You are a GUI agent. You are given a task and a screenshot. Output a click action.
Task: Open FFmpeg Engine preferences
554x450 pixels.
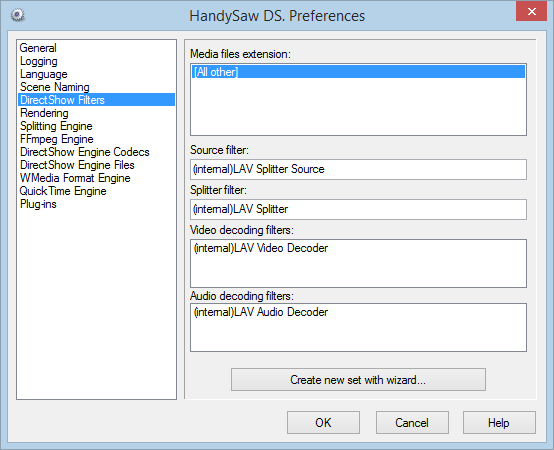(57, 139)
